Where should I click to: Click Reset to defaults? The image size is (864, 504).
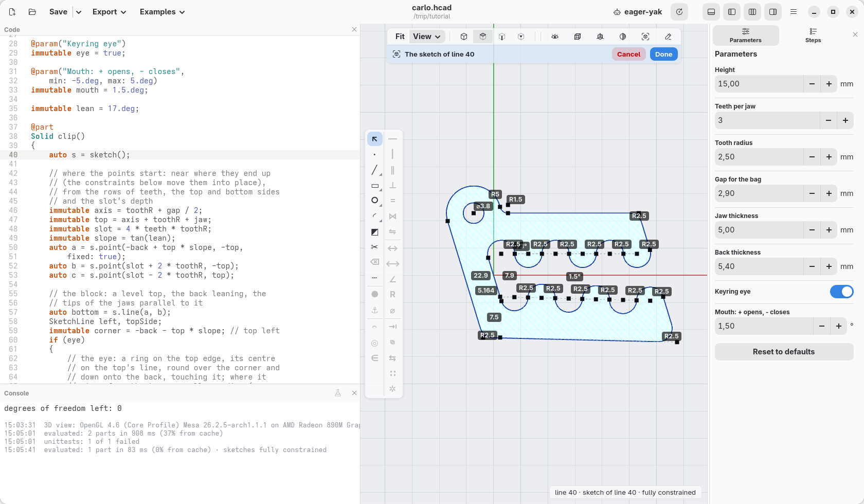point(784,352)
